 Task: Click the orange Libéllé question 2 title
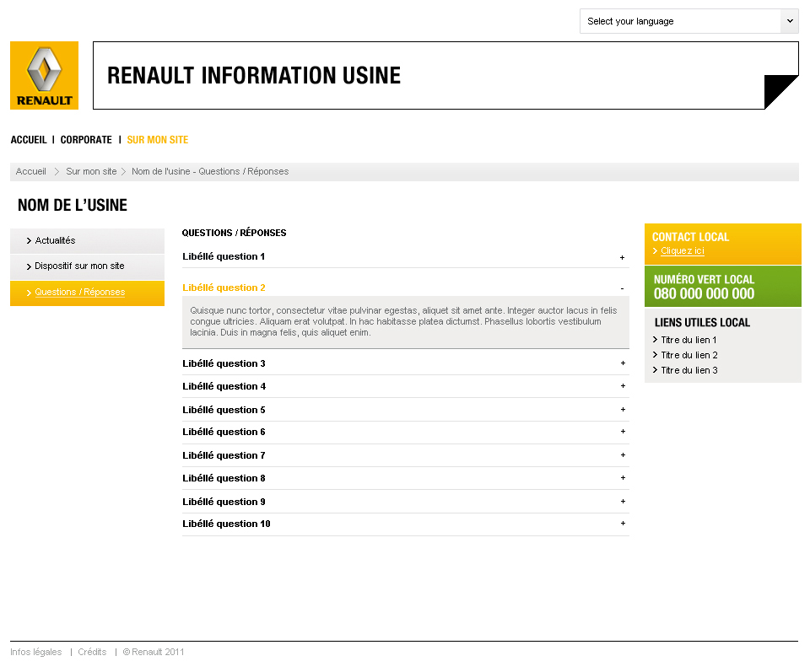coord(224,288)
